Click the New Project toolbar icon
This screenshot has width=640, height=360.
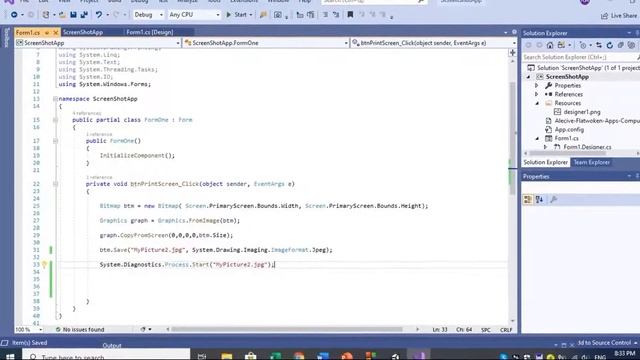46,15
